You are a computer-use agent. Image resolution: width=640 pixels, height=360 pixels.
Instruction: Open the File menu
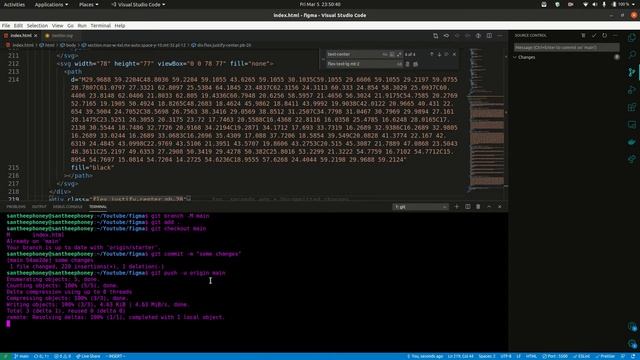tap(6, 26)
